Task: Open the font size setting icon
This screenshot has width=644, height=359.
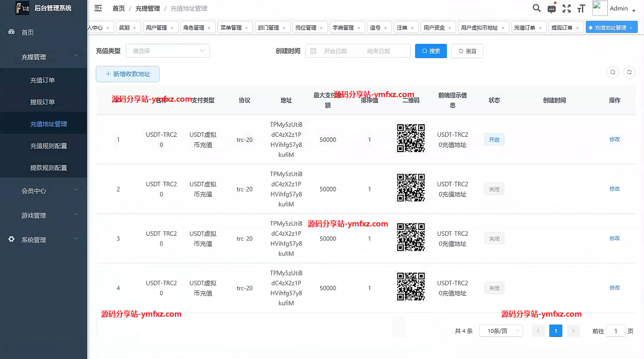Action: [x=581, y=9]
